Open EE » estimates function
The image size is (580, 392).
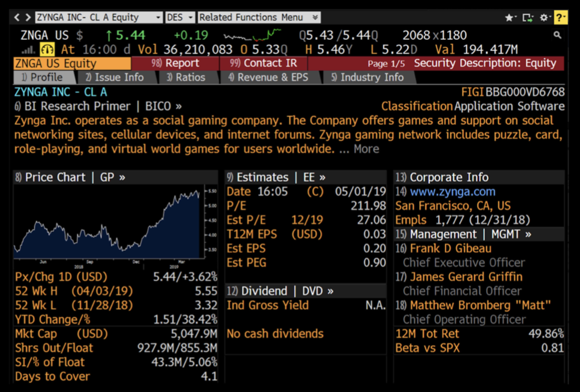(314, 178)
